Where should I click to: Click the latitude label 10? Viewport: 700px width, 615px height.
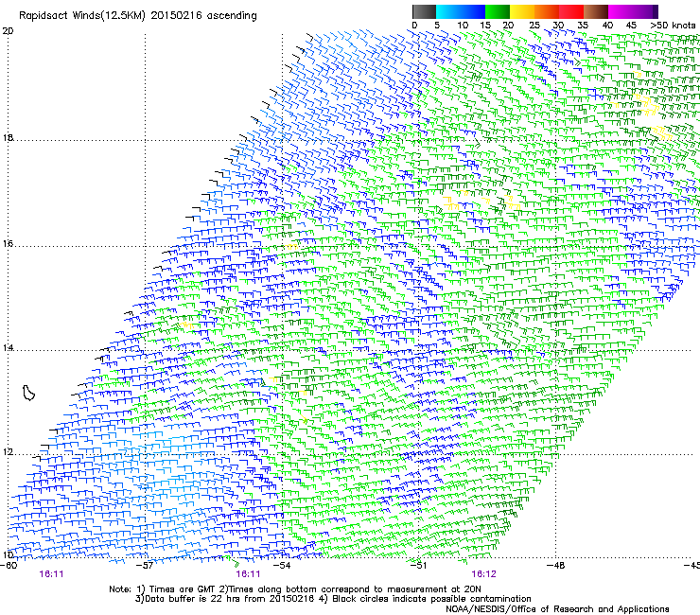(8, 554)
